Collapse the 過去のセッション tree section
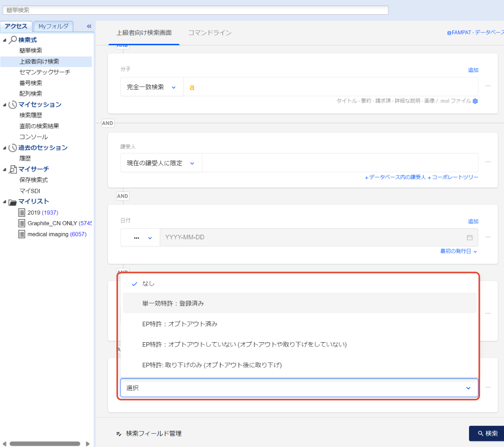504x447 pixels. tap(5, 148)
